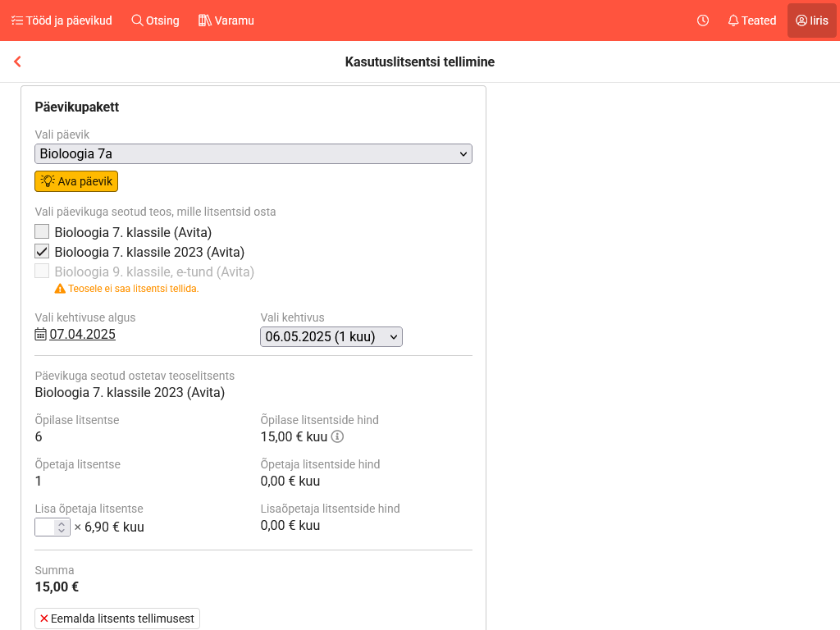Click the 07.04.2025 start date link
840x630 pixels.
pos(82,334)
